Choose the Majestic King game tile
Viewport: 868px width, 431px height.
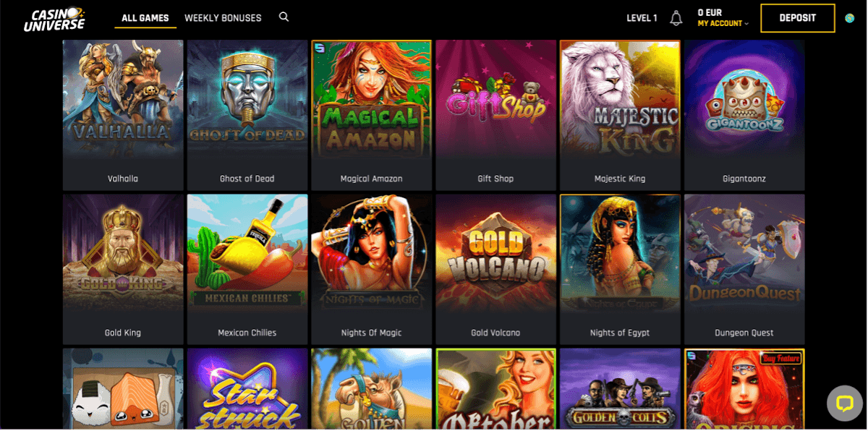[620, 114]
